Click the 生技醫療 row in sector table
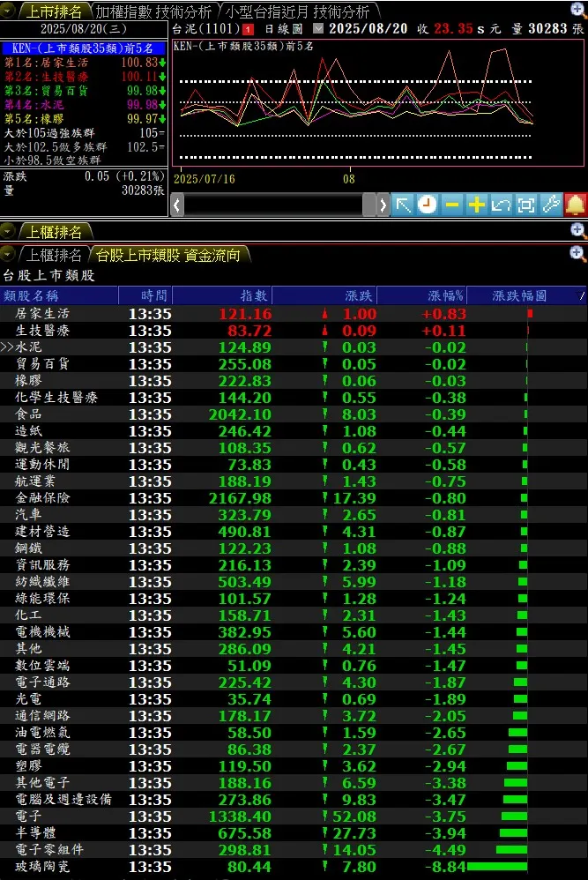 (294, 331)
